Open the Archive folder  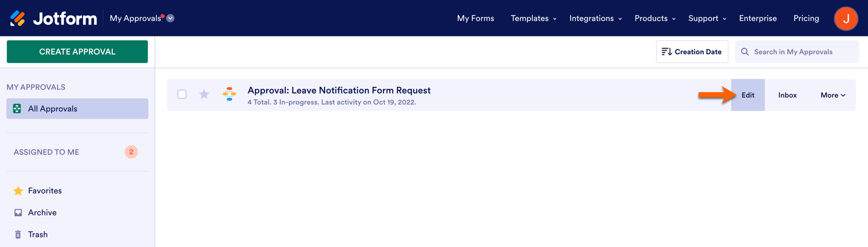tap(42, 212)
